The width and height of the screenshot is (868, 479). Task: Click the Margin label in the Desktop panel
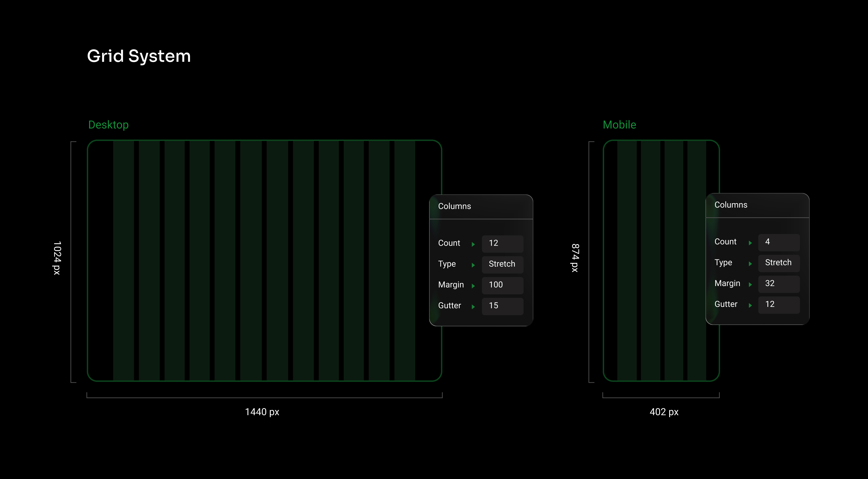tap(451, 285)
